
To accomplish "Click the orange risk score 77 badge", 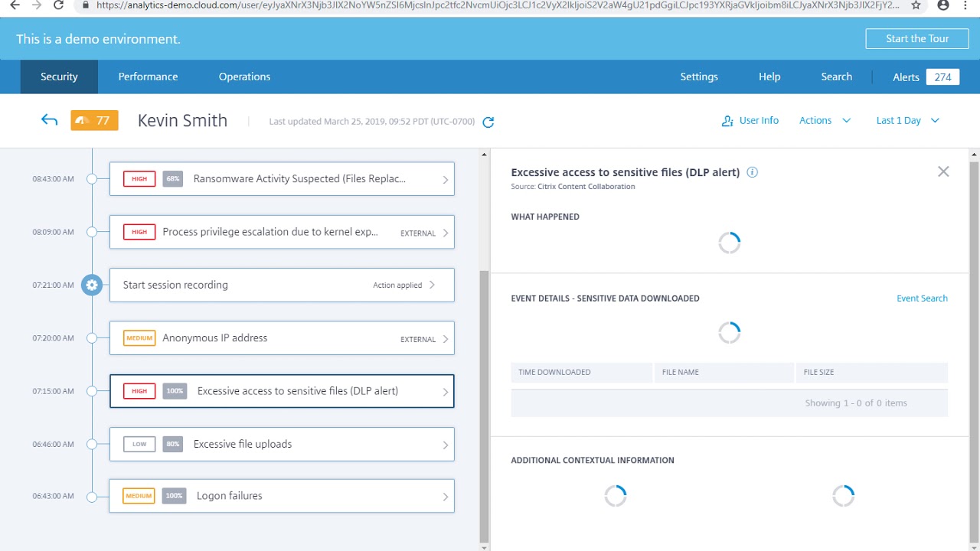I will [x=94, y=120].
